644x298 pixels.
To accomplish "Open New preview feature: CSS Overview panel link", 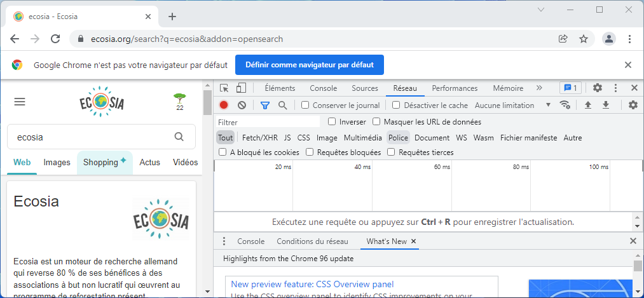I will [312, 284].
